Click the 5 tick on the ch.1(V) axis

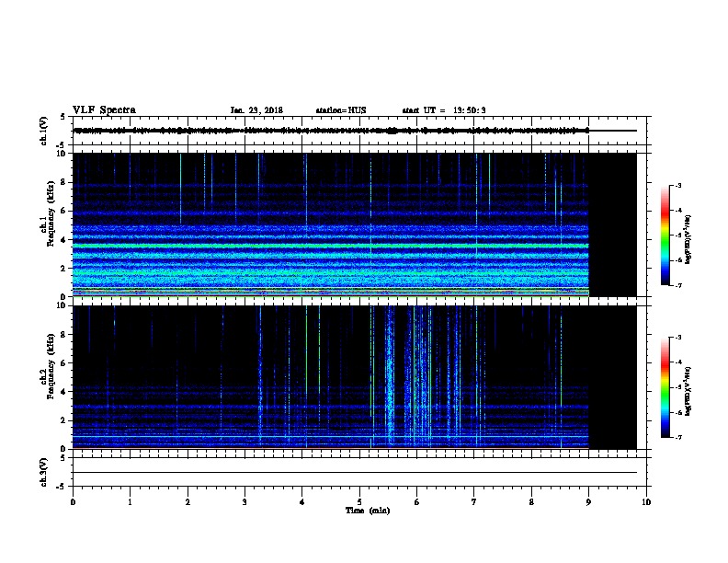[63, 117]
